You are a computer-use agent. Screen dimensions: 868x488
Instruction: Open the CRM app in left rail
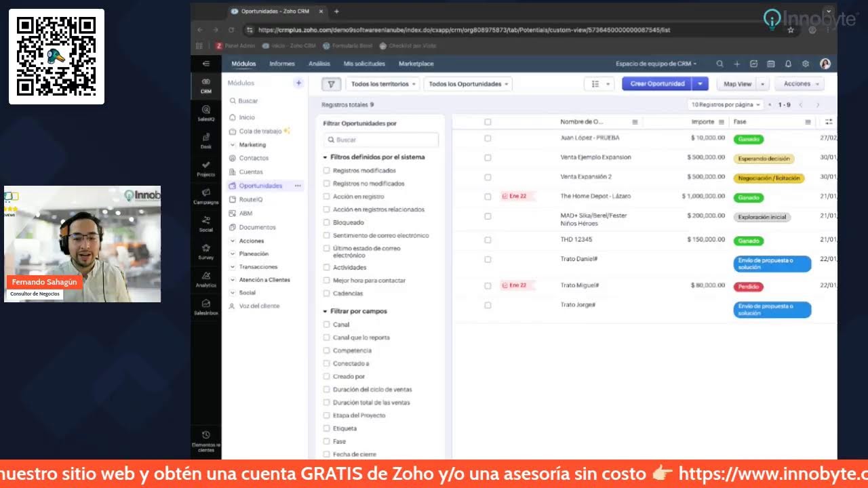click(x=206, y=85)
